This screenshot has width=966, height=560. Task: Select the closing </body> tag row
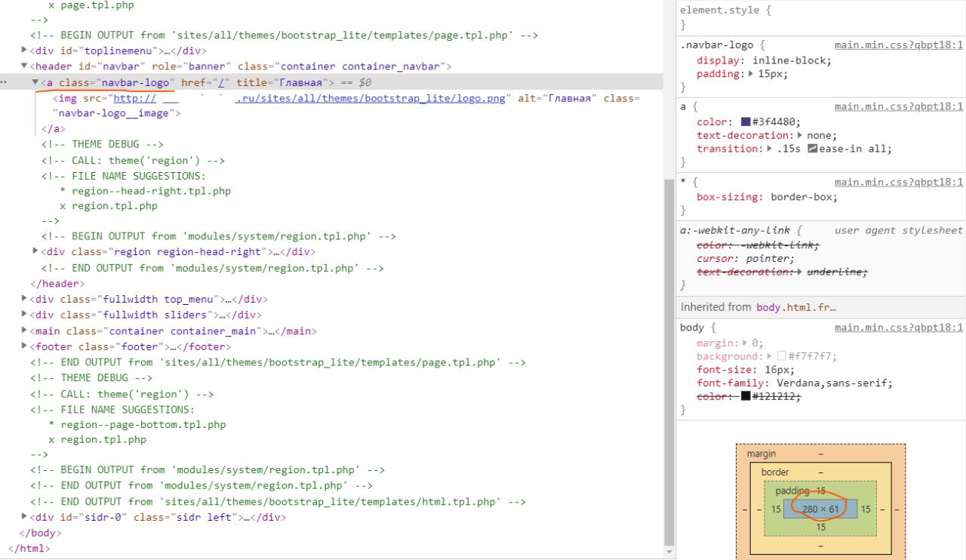(40, 533)
